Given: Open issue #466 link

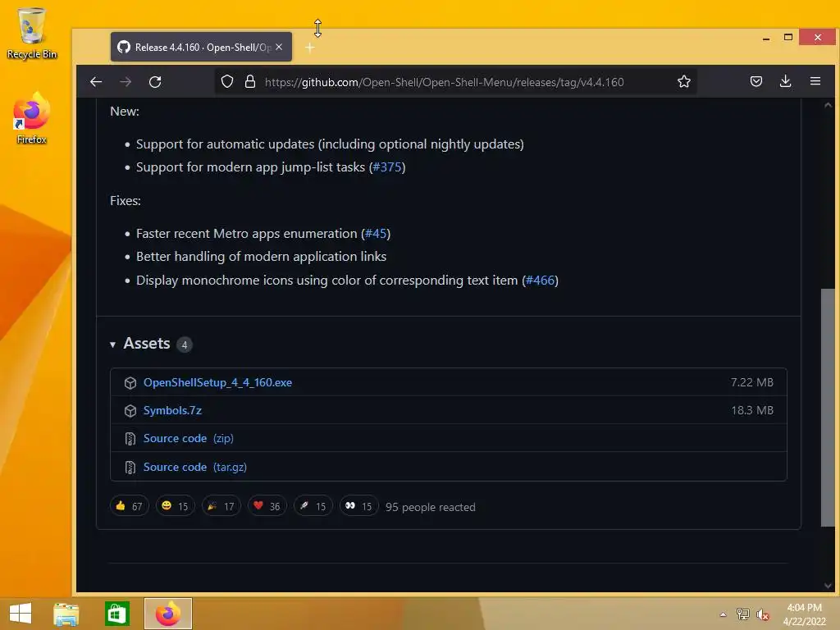Looking at the screenshot, I should point(540,281).
